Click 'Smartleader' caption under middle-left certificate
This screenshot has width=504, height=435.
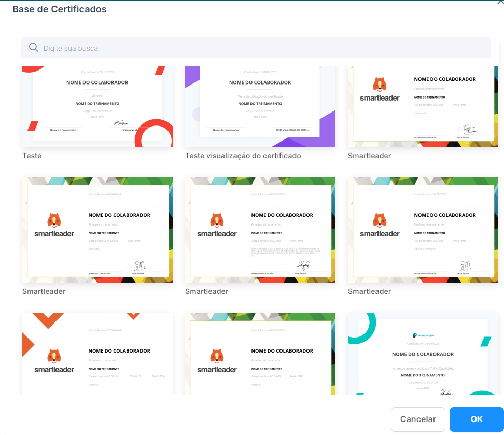pos(44,291)
